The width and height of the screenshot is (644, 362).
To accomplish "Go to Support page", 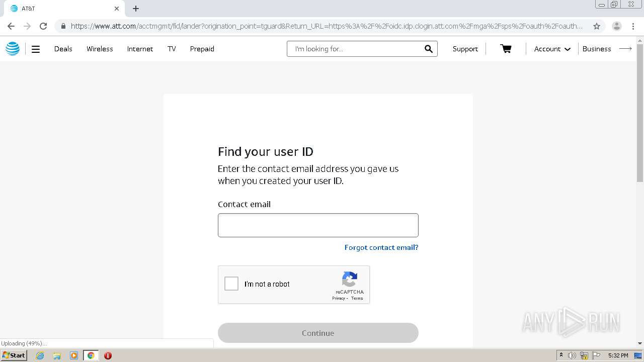I will coord(465,49).
